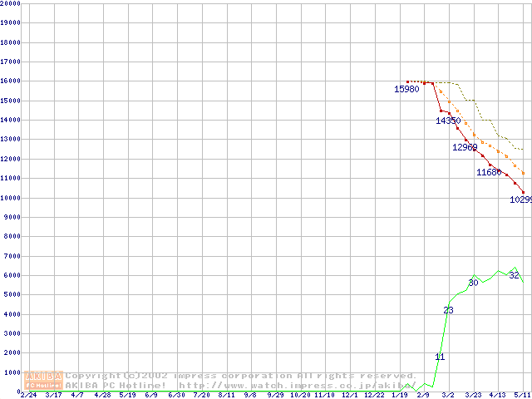
Task: Click the 20000 y-axis value
Action: tap(10, 3)
